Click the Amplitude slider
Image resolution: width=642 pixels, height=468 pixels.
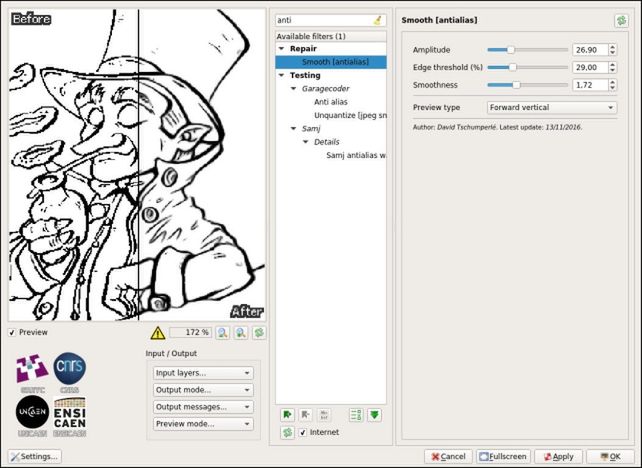click(x=527, y=50)
